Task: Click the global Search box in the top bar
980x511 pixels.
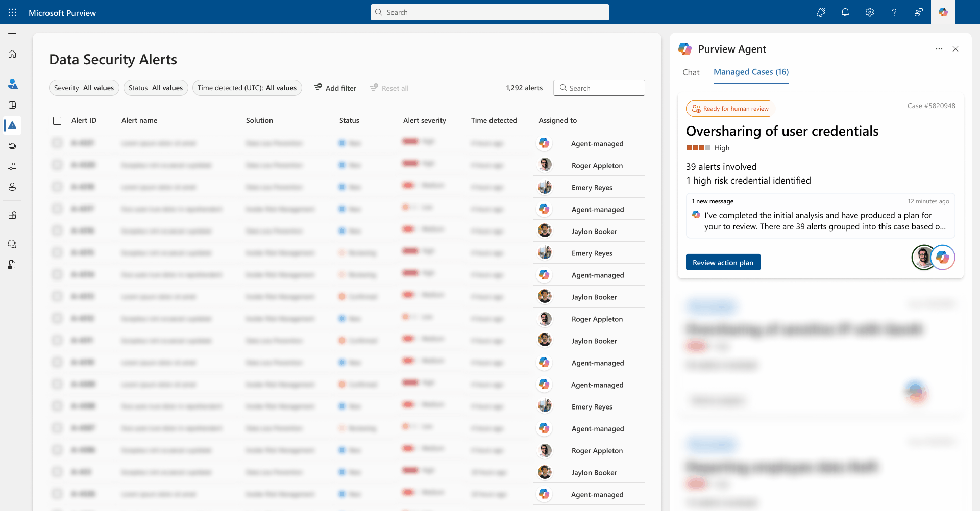Action: point(490,12)
